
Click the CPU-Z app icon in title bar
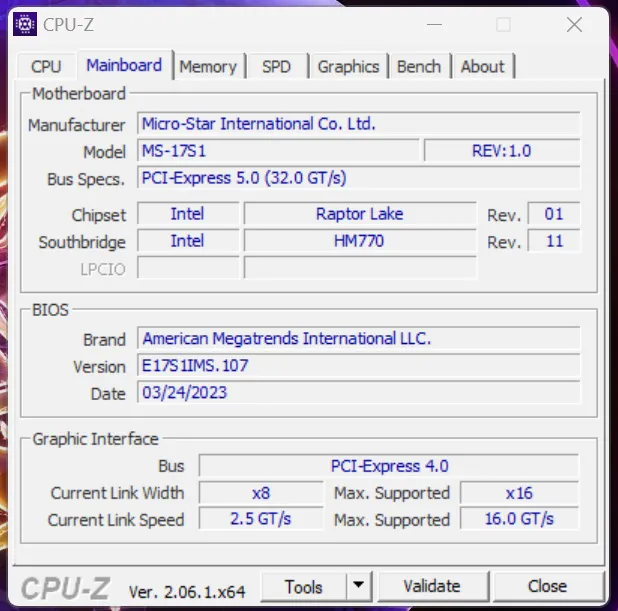tap(25, 24)
